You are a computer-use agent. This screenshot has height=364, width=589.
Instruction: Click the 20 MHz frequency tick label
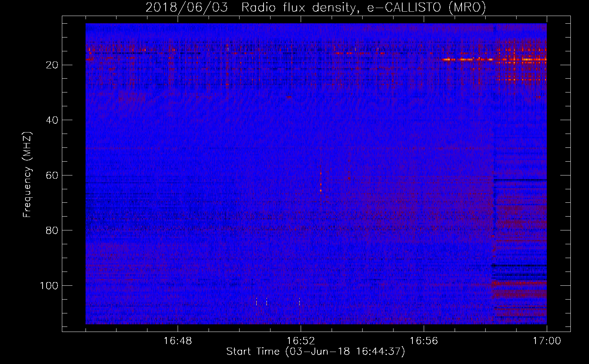pyautogui.click(x=52, y=65)
